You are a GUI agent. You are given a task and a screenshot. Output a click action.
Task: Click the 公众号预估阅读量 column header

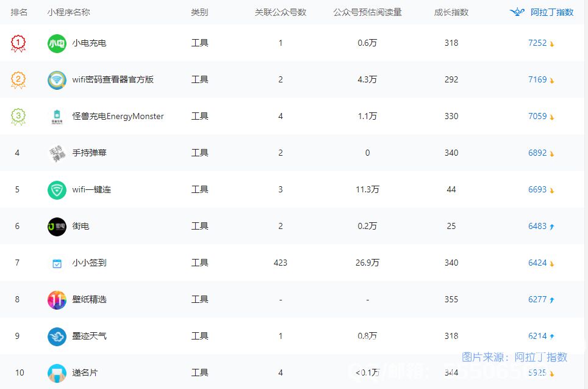point(367,12)
